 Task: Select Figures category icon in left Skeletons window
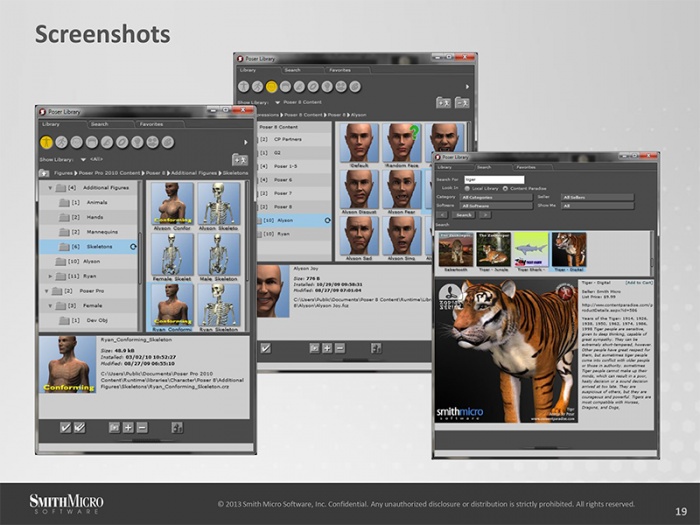[x=46, y=142]
